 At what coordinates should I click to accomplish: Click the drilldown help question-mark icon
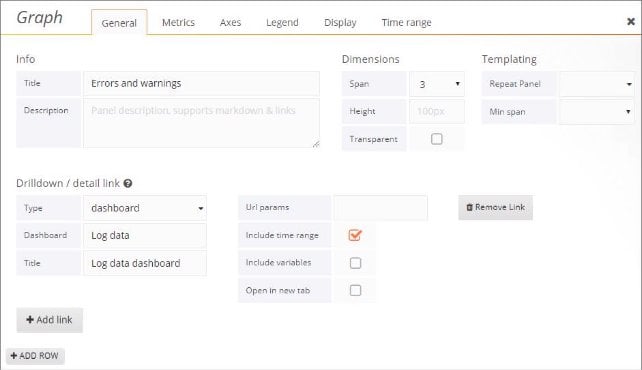click(x=128, y=183)
